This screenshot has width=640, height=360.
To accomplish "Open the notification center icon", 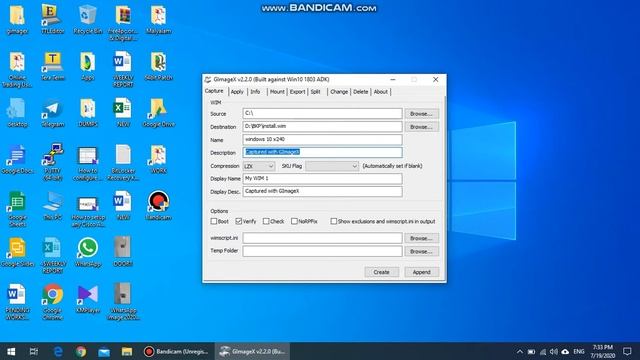I will click(627, 351).
